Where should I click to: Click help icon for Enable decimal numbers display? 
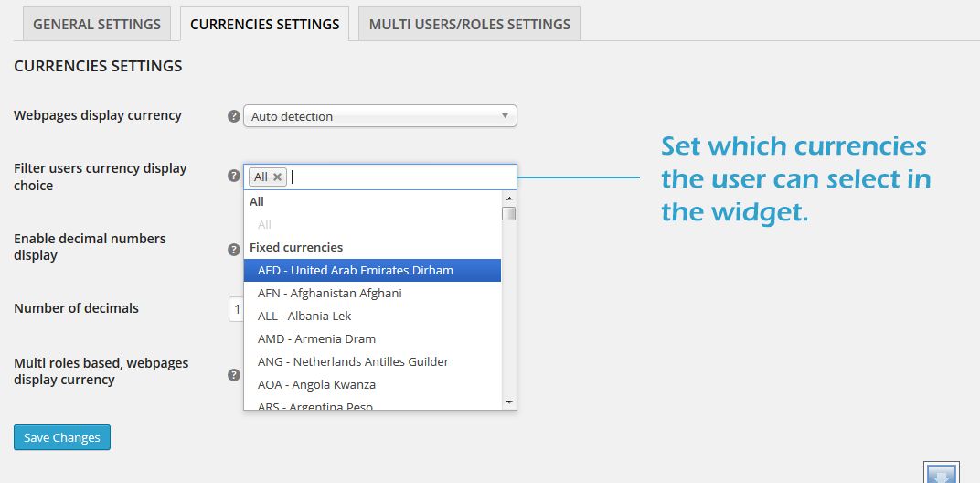pos(234,250)
